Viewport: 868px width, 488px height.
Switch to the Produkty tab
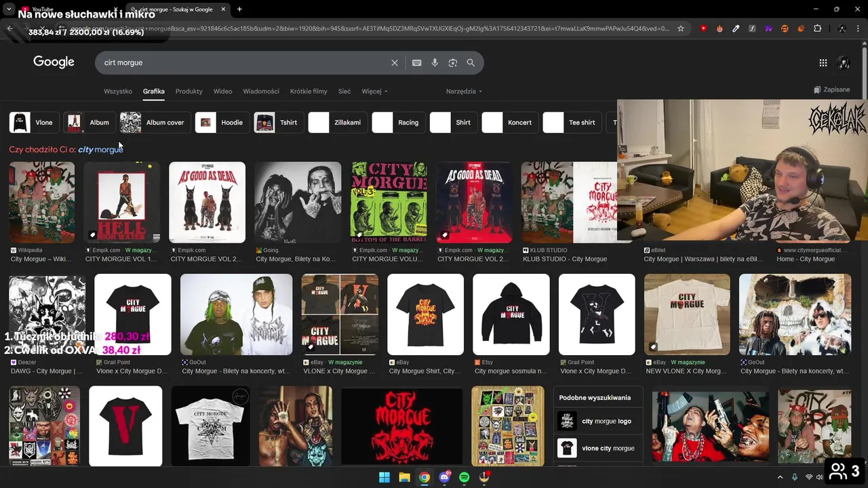(189, 91)
